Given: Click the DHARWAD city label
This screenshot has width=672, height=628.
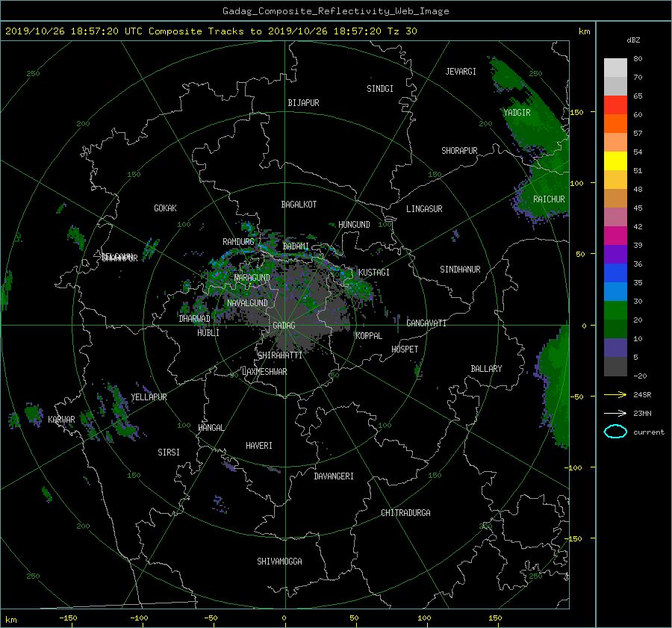Looking at the screenshot, I should tap(195, 319).
